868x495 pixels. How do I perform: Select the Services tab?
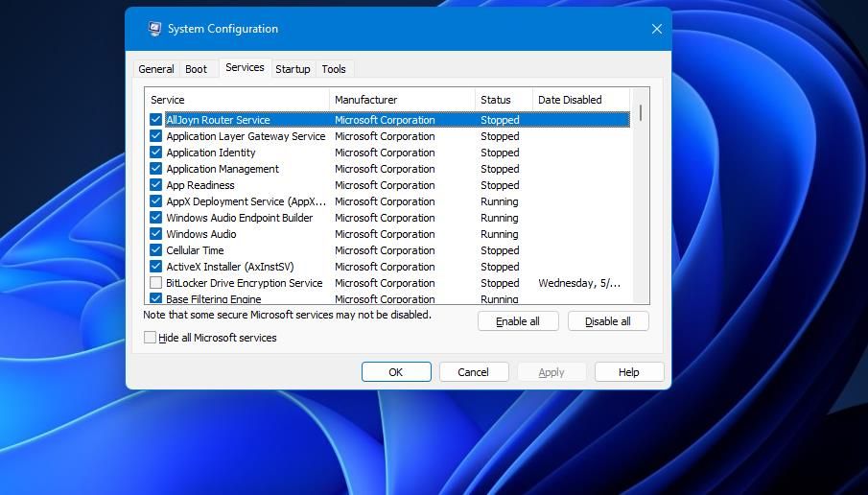point(245,67)
